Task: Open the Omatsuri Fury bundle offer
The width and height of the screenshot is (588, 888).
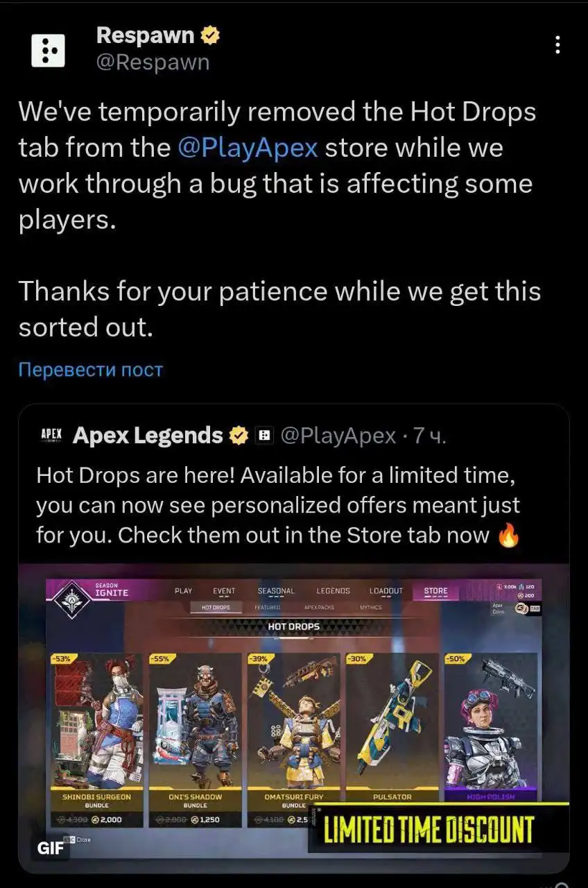Action: (294, 740)
